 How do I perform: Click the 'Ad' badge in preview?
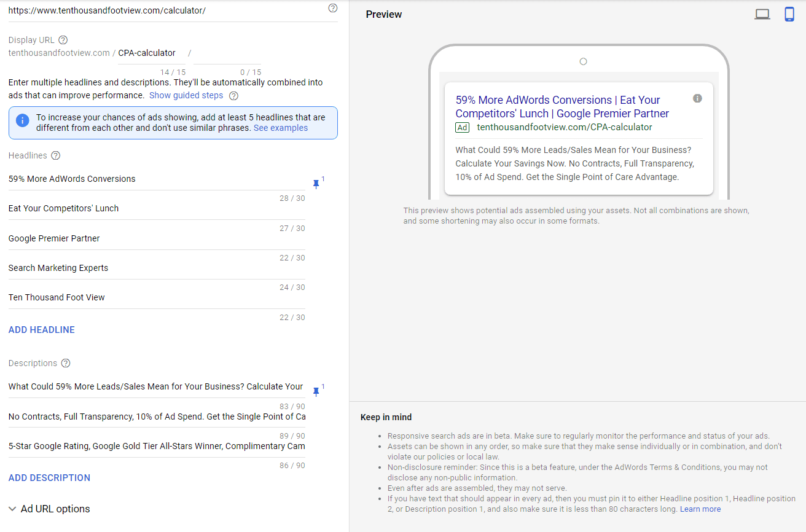coord(462,128)
